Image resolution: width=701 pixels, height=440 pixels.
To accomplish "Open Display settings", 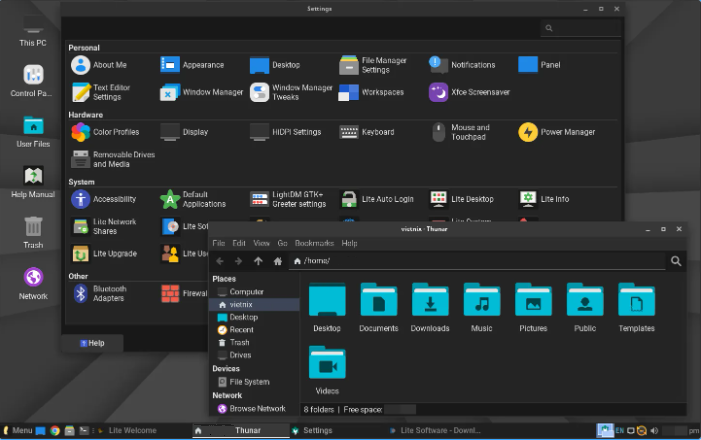I will tap(184, 132).
